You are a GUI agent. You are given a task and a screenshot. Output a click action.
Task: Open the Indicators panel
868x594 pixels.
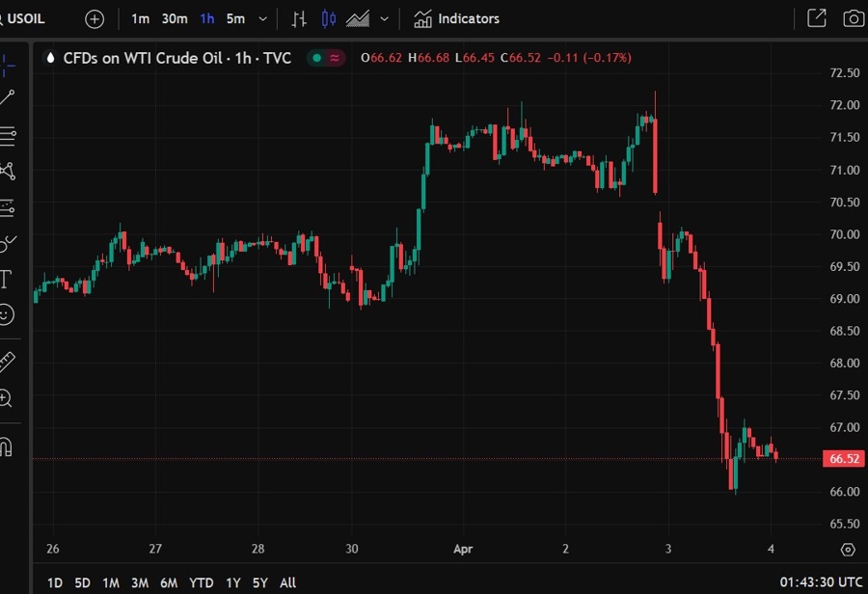pos(457,18)
